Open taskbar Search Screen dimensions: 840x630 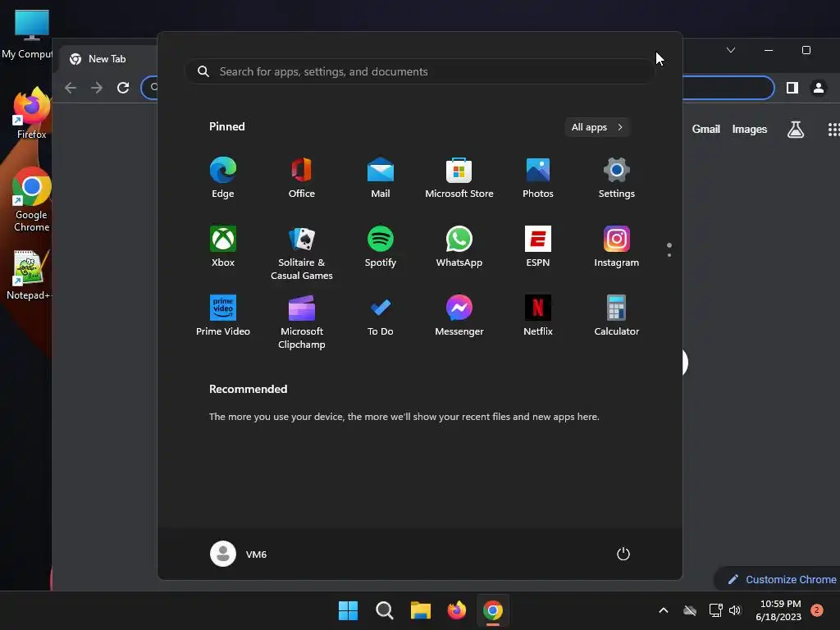click(x=384, y=610)
